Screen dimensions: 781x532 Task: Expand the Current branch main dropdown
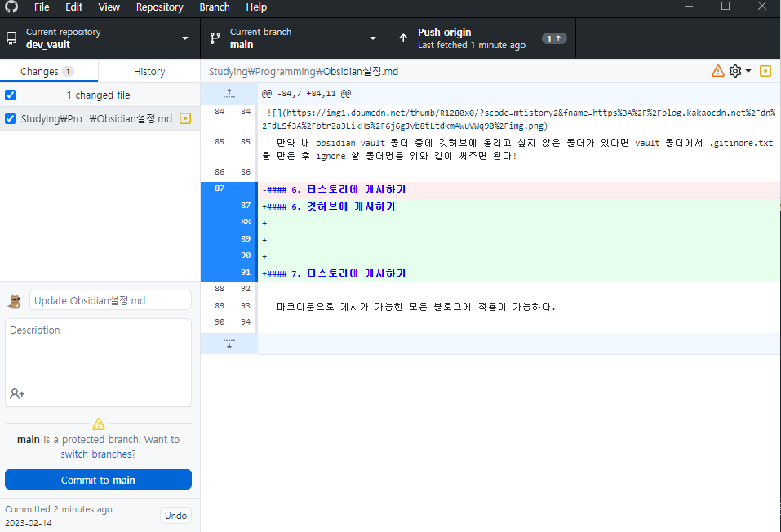point(294,38)
